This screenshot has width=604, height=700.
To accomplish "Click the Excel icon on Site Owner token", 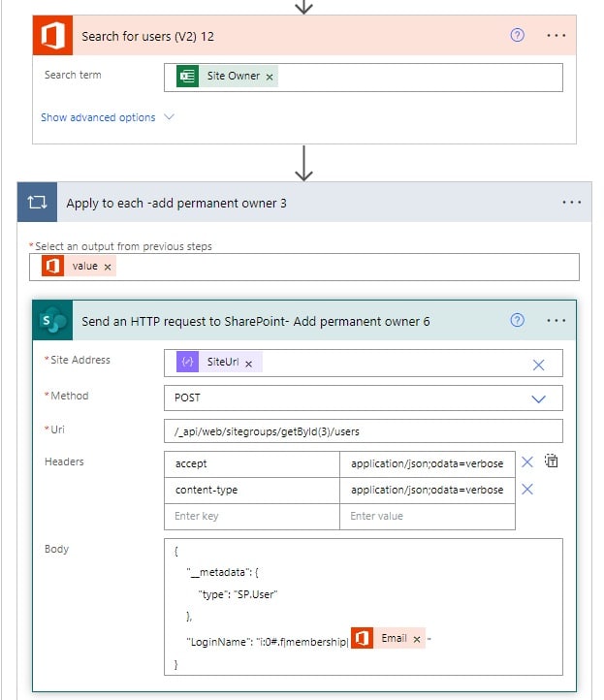I will [187, 76].
